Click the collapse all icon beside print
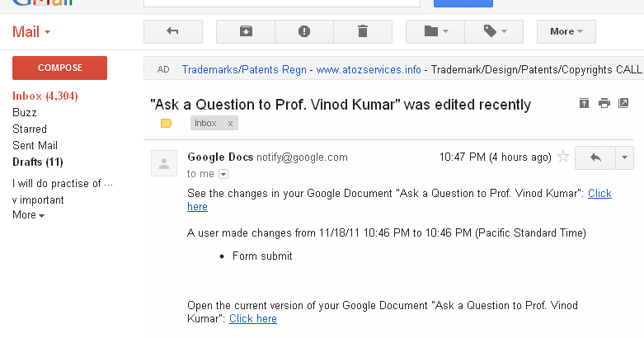 [x=584, y=103]
